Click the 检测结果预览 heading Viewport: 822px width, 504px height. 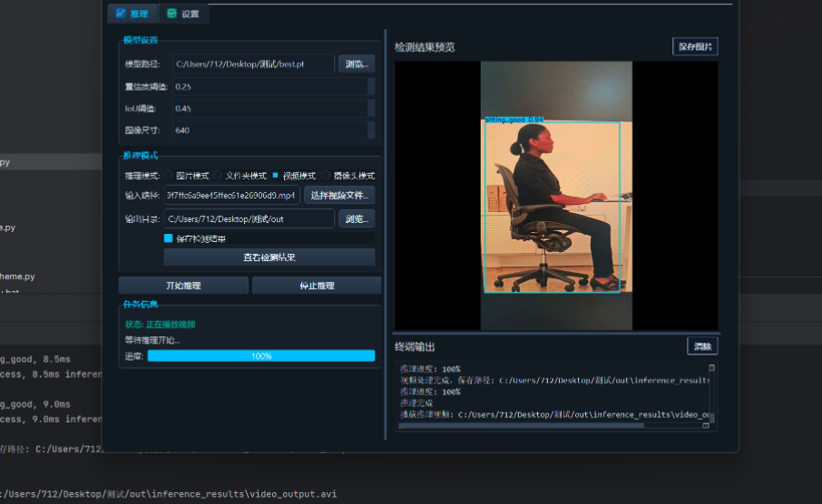(425, 47)
